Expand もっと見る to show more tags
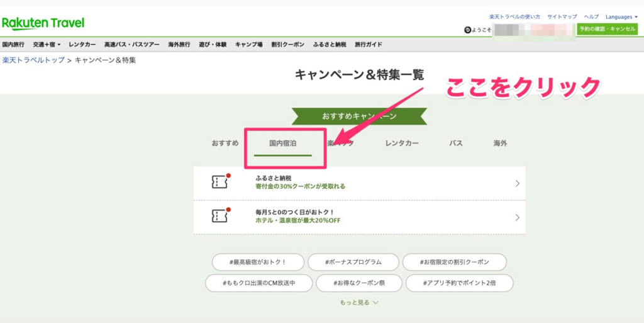This screenshot has height=323, width=644. tap(359, 302)
